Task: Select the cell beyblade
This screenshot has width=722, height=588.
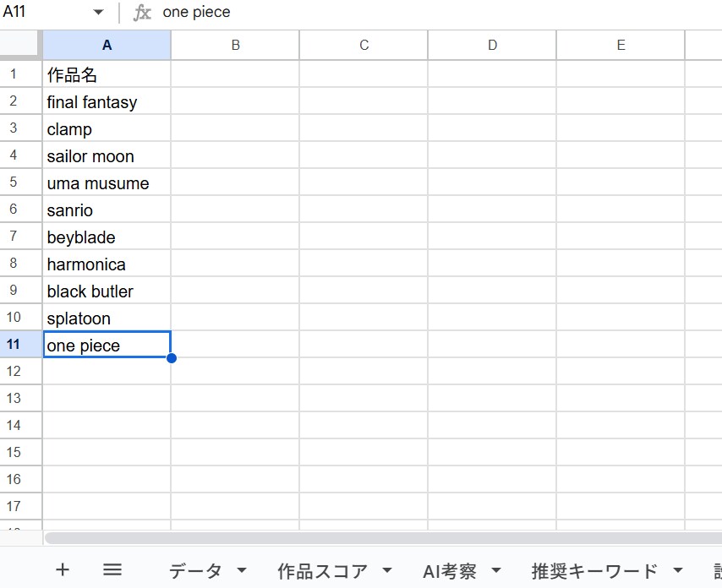Action: [107, 236]
